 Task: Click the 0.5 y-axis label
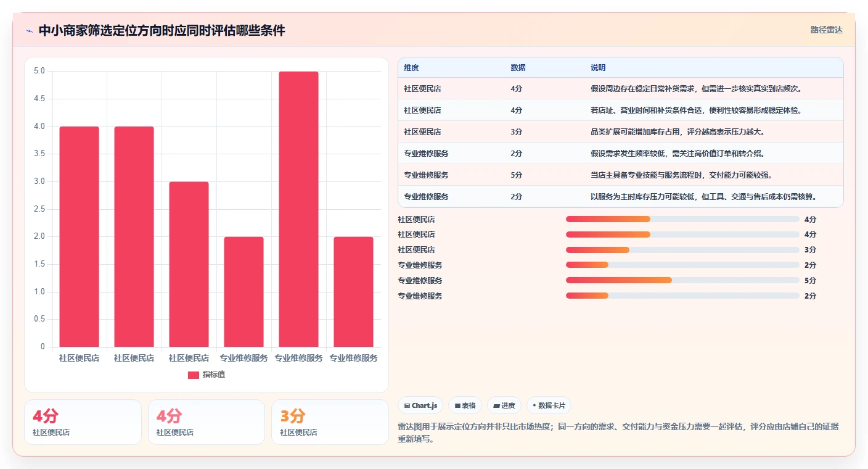point(39,319)
